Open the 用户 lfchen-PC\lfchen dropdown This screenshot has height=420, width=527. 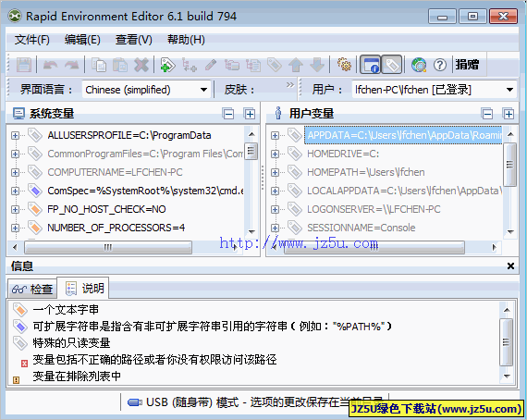[435, 90]
